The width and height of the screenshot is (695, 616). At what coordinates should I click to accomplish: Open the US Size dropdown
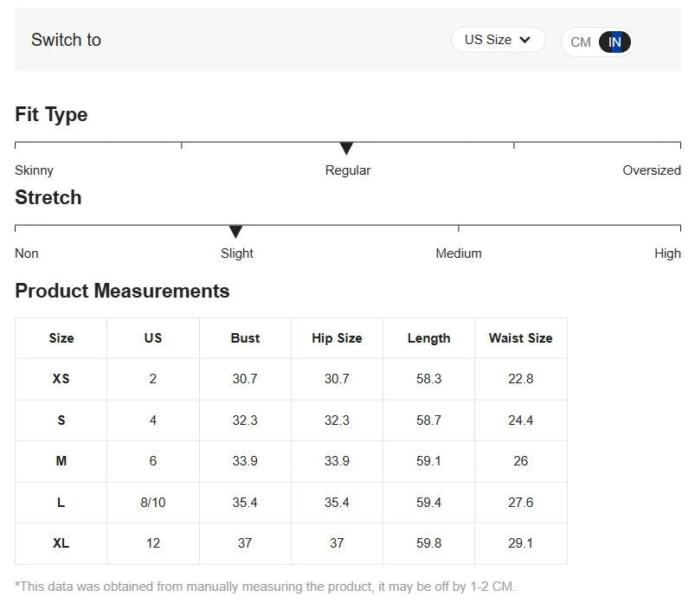coord(498,40)
